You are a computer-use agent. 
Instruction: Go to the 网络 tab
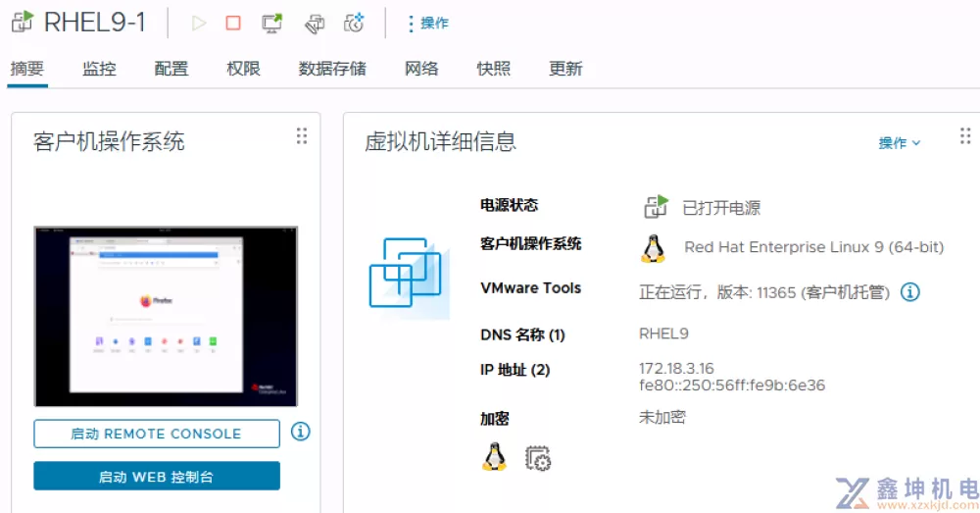421,69
